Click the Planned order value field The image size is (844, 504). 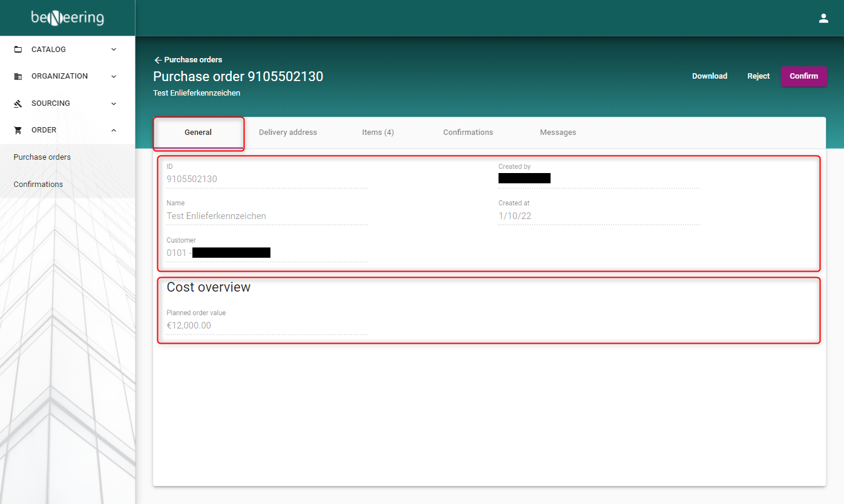(x=266, y=326)
